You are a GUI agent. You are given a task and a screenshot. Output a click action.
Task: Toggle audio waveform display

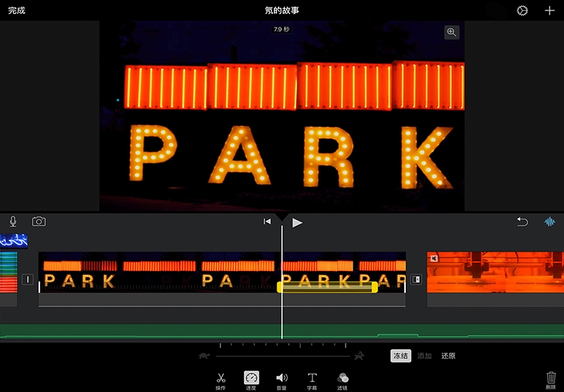[x=549, y=222]
